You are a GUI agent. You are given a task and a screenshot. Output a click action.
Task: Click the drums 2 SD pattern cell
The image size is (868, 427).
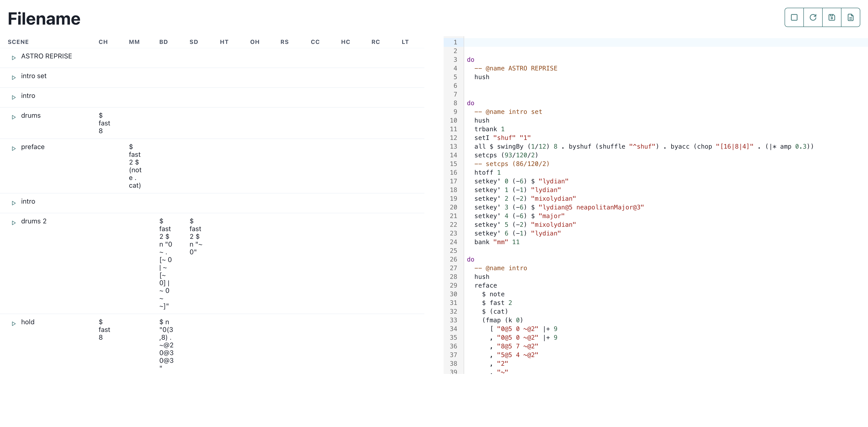point(196,237)
